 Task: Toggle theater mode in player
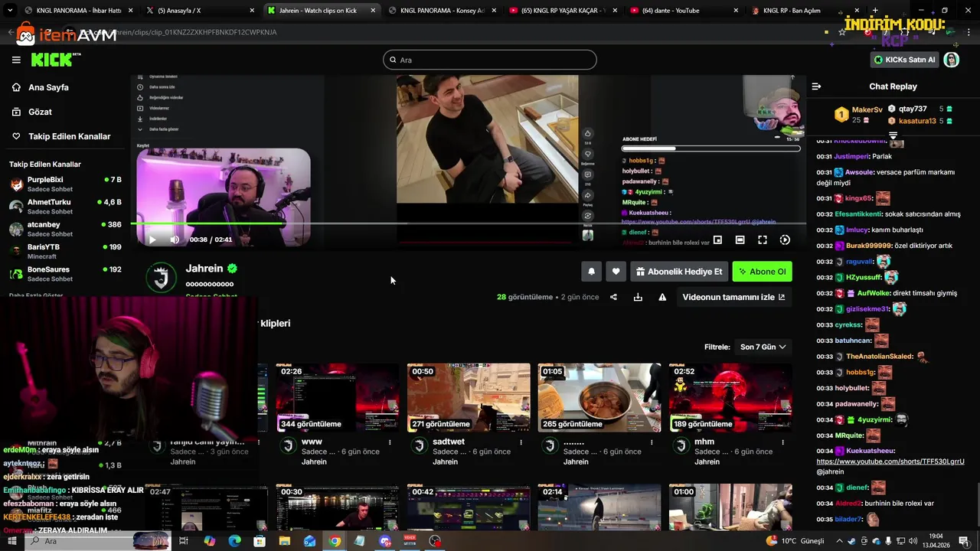coord(740,240)
